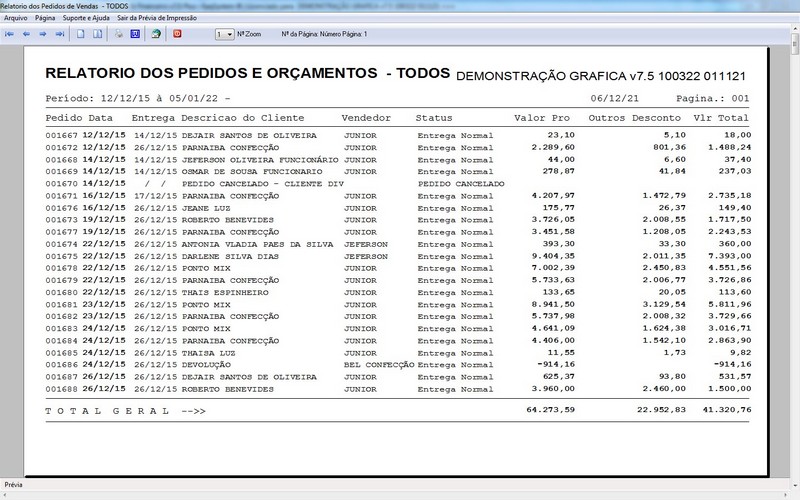
Task: Click the Desconto column header
Action: [656, 118]
